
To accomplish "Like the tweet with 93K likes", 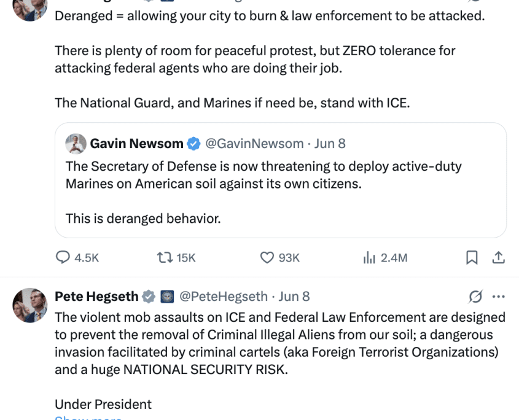I will click(x=267, y=258).
